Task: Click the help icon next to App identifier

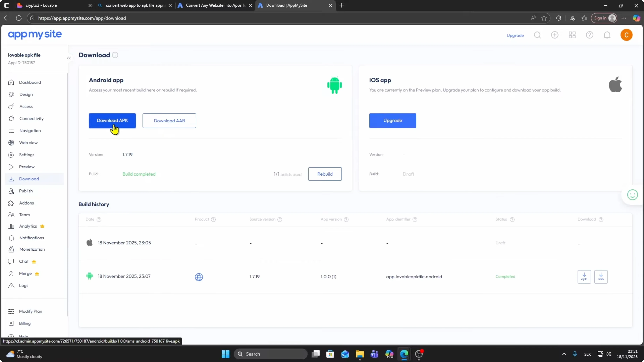Action: [x=415, y=219]
